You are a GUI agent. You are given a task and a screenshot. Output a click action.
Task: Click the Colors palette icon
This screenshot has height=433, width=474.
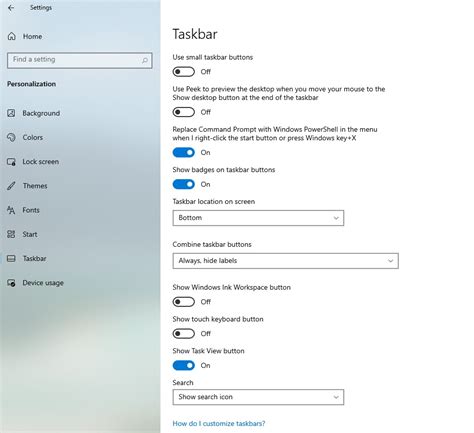(11, 137)
